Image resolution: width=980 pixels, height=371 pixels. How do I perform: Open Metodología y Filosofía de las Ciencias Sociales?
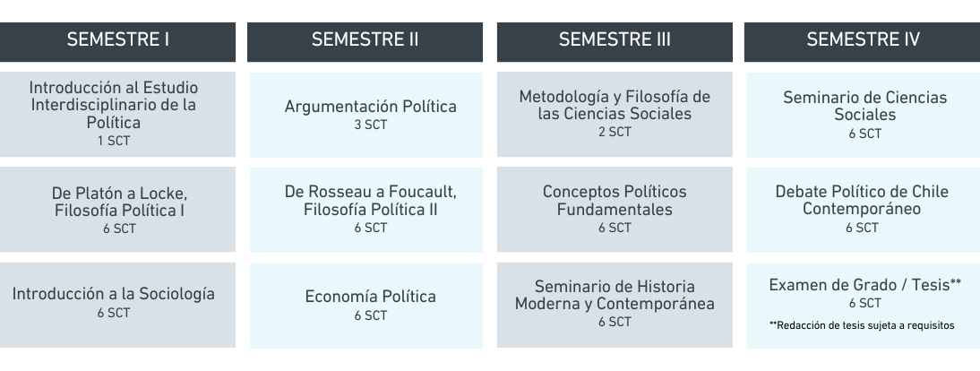[x=615, y=114]
